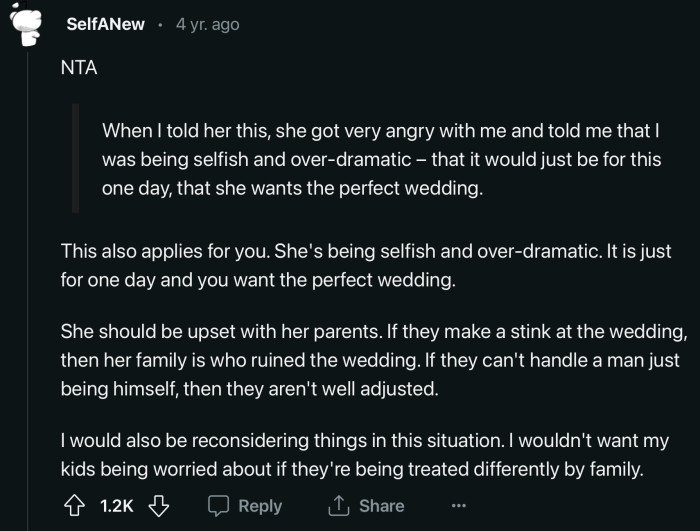Screen dimensions: 700x531
Task: Click the "4 yr. ago" timestamp
Action: coord(207,24)
